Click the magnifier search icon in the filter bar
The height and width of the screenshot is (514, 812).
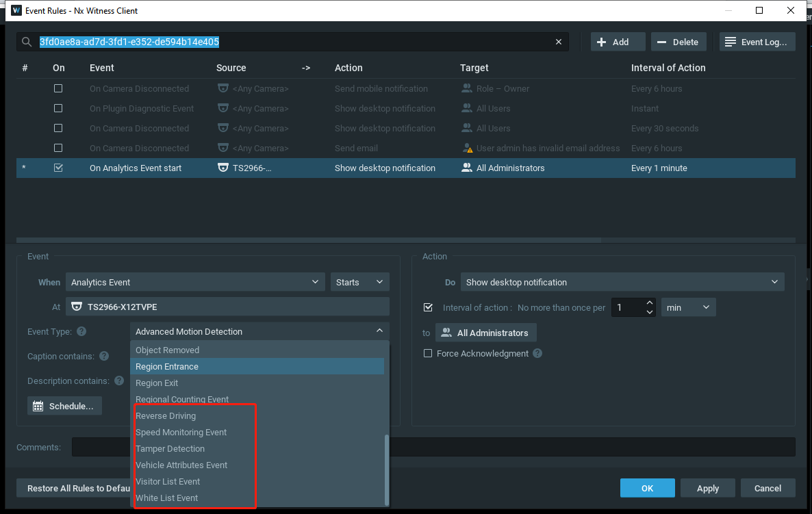[x=27, y=42]
